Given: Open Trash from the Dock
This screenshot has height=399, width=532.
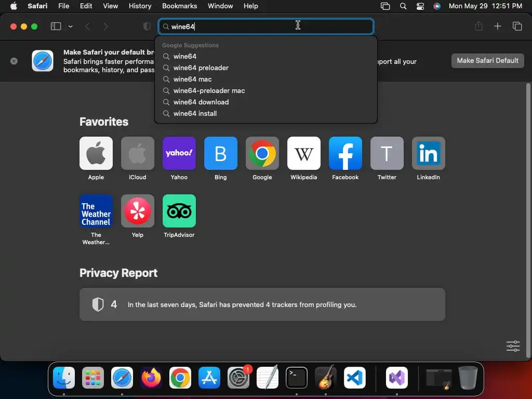Looking at the screenshot, I should tap(468, 377).
